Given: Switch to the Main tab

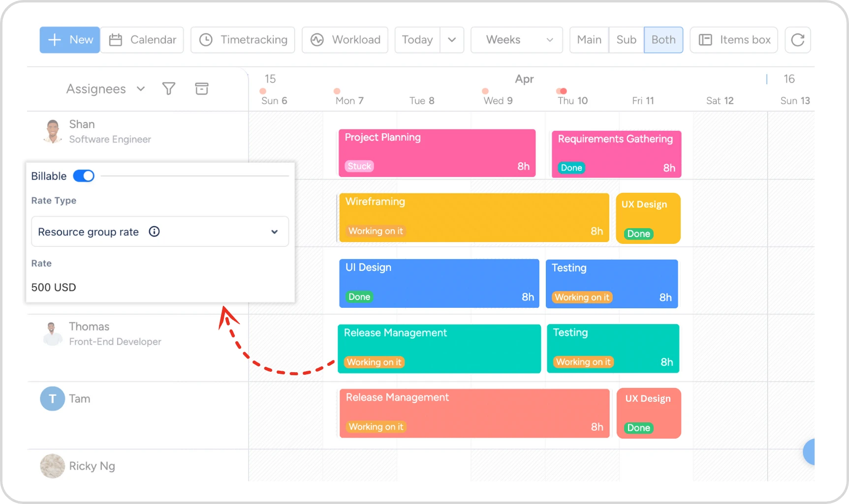Looking at the screenshot, I should click(589, 40).
